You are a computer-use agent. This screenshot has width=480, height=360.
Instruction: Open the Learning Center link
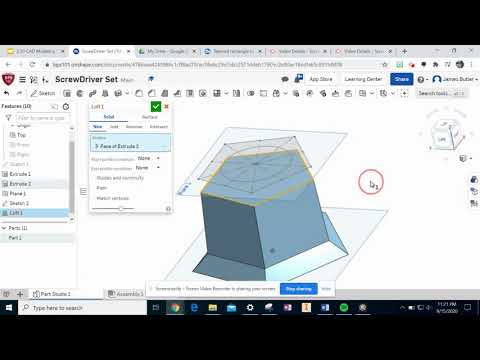pos(363,79)
